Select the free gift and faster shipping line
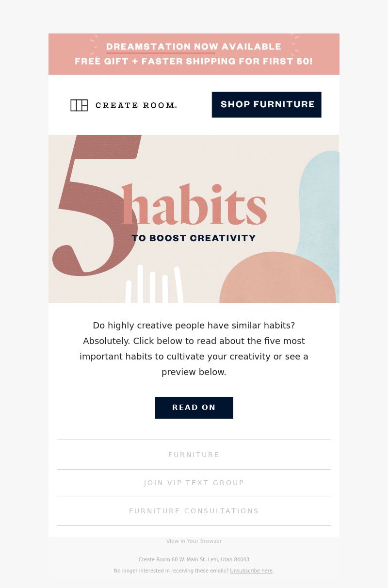The image size is (388, 588). 194,61
